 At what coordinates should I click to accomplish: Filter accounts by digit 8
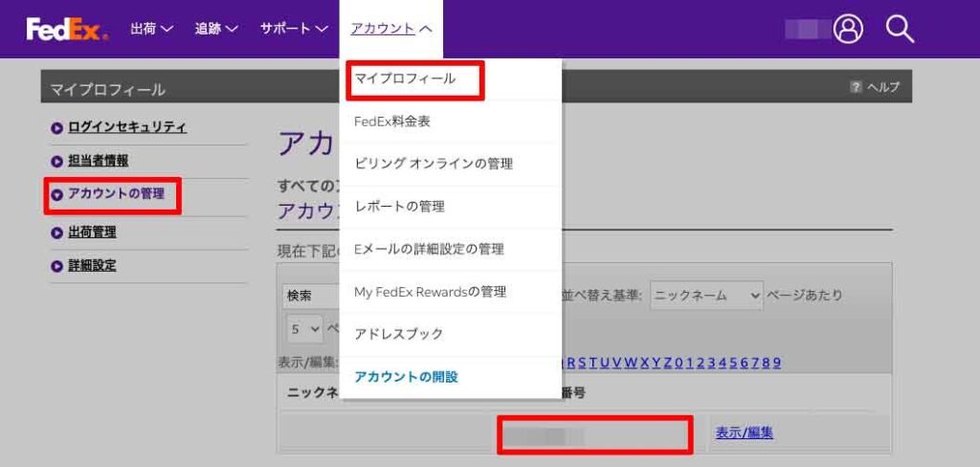(x=767, y=363)
